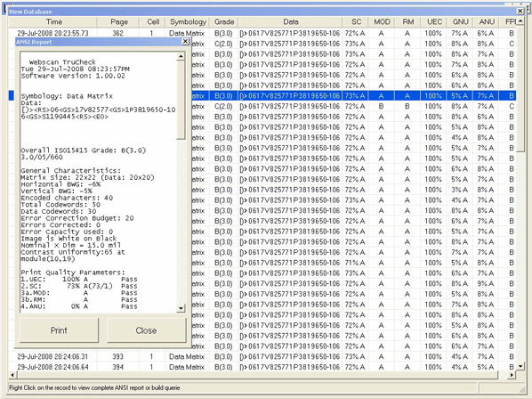
Task: Click the database table's scroll up arrow
Action: pyautogui.click(x=520, y=21)
